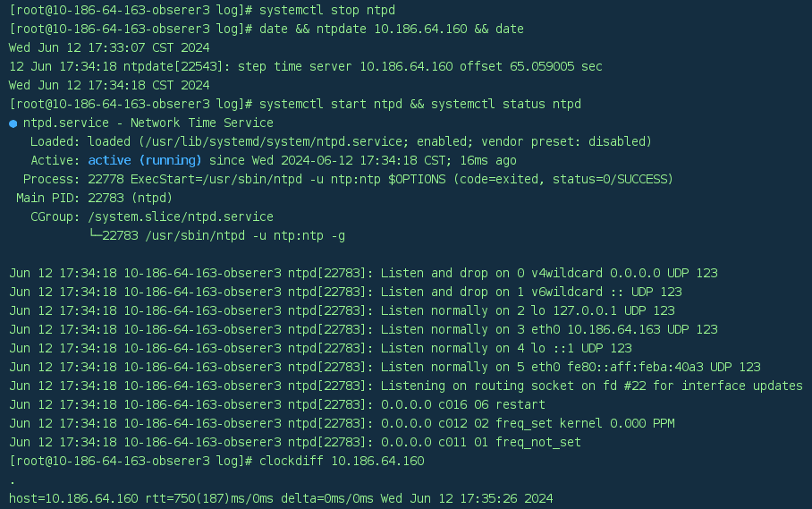Click the Main PID value 22783 (ntpd)

(x=130, y=198)
